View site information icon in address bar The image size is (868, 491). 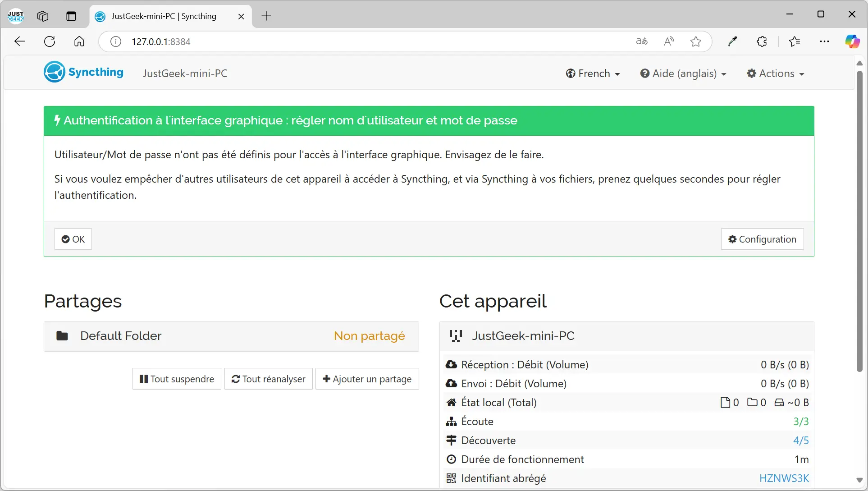116,41
